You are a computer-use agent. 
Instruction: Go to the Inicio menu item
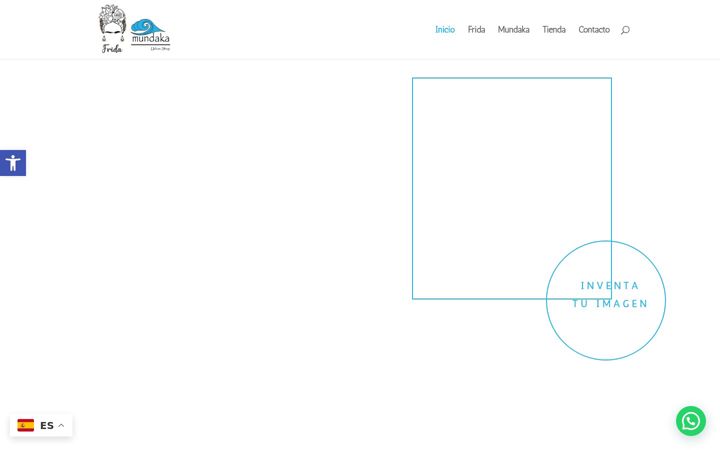tap(444, 29)
